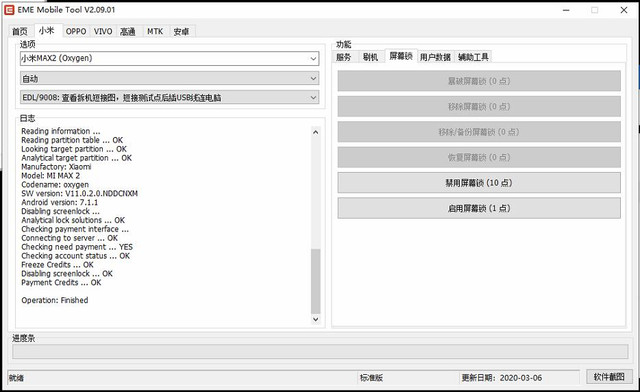The width and height of the screenshot is (640, 392).
Task: Click the 'Freeze Credits ... OK' log line
Action: point(58,265)
